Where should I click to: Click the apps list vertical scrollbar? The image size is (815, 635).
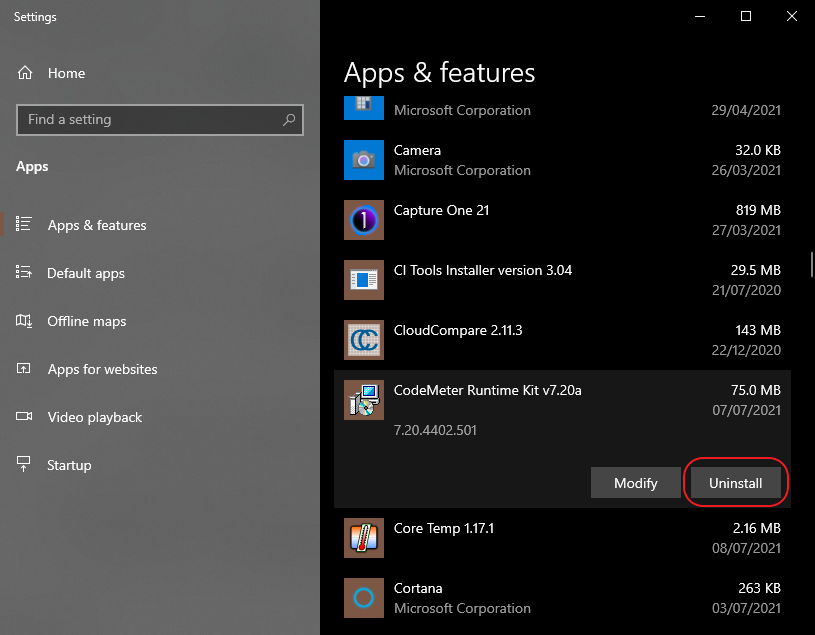point(811,265)
